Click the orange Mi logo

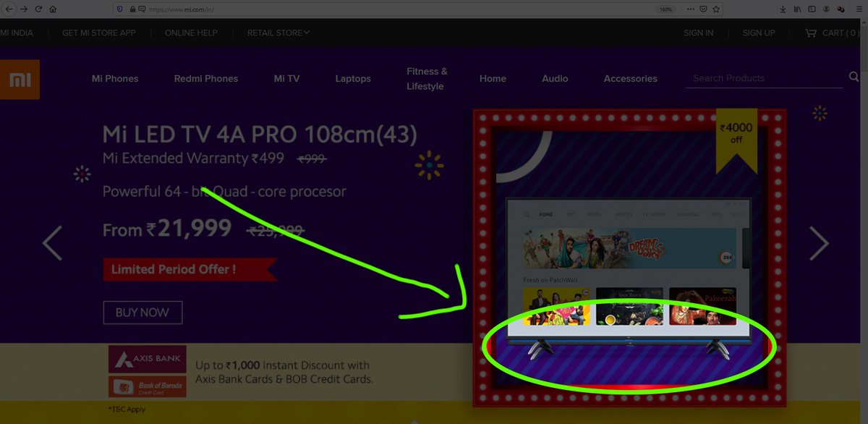20,79
